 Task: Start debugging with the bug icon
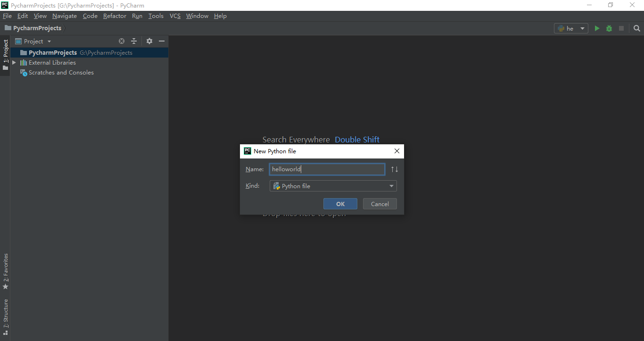(x=609, y=28)
